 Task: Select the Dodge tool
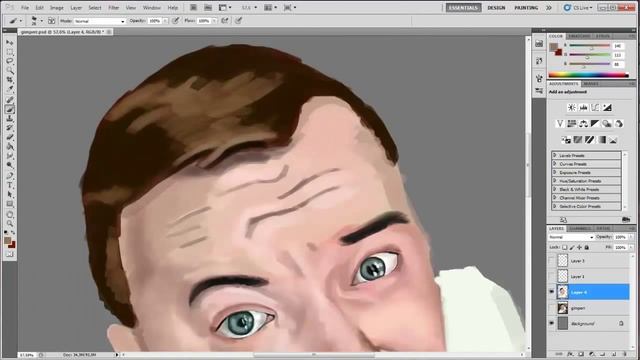point(10,166)
